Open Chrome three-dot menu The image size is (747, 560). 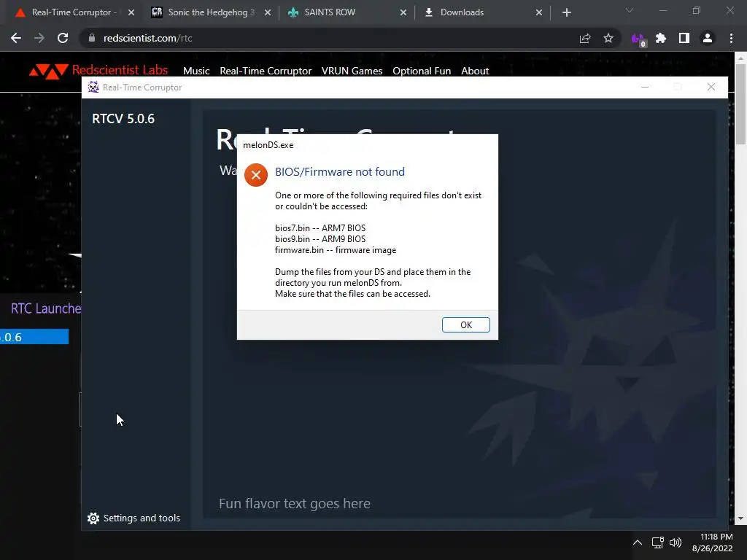(731, 38)
